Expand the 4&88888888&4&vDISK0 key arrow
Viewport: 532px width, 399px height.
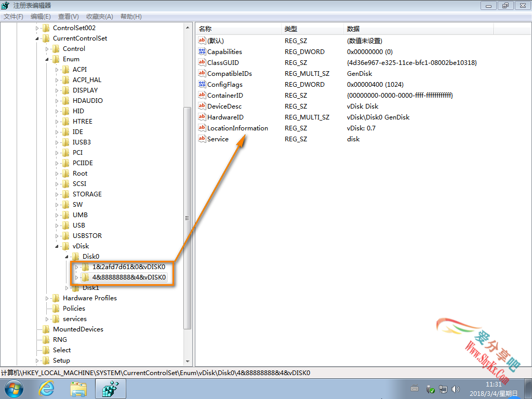(76, 277)
